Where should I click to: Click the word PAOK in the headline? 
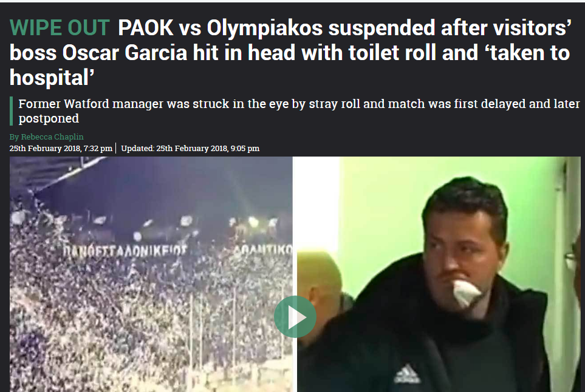tap(146, 27)
